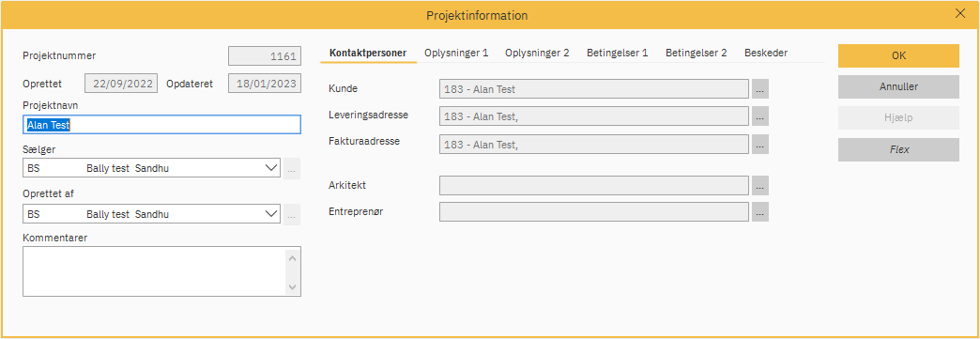
Task: Click the Sælger label
Action: 38,149
